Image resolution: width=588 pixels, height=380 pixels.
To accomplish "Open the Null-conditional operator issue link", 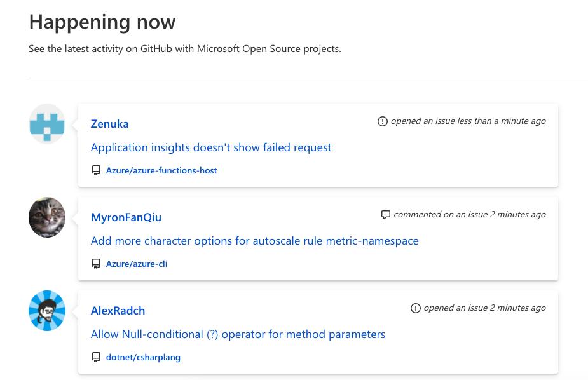I will (x=238, y=334).
